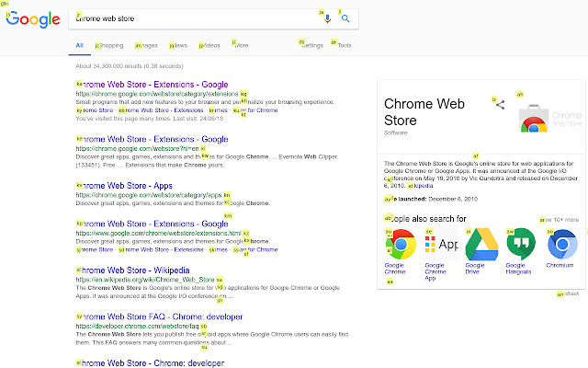The width and height of the screenshot is (588, 368).
Task: Click View 10+ more related searches
Action: [560, 220]
